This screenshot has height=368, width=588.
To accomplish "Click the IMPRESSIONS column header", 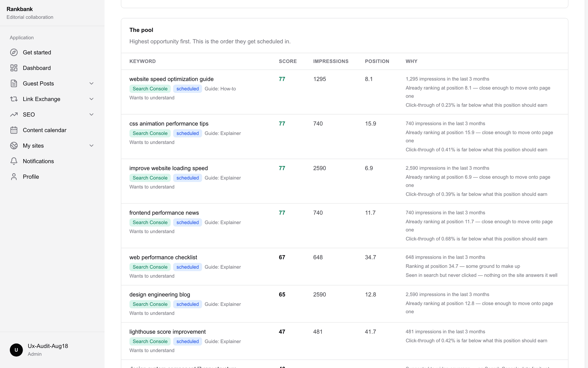I will 331,61.
